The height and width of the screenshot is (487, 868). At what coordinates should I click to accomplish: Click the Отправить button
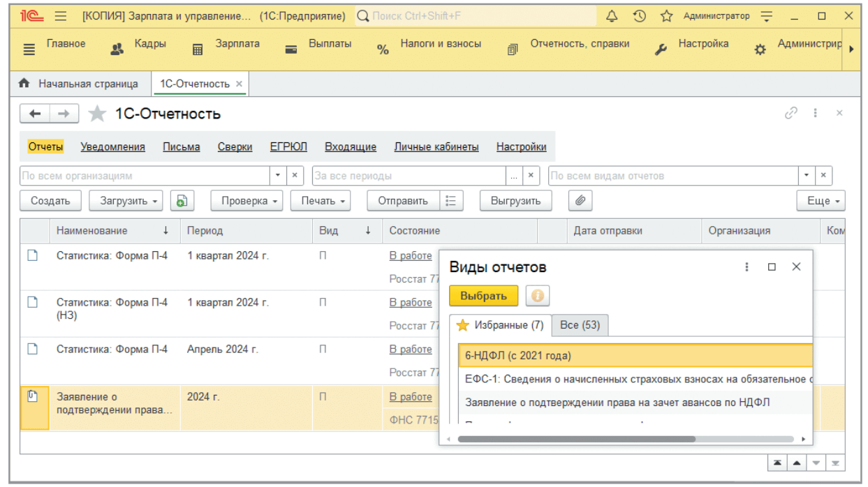point(403,201)
